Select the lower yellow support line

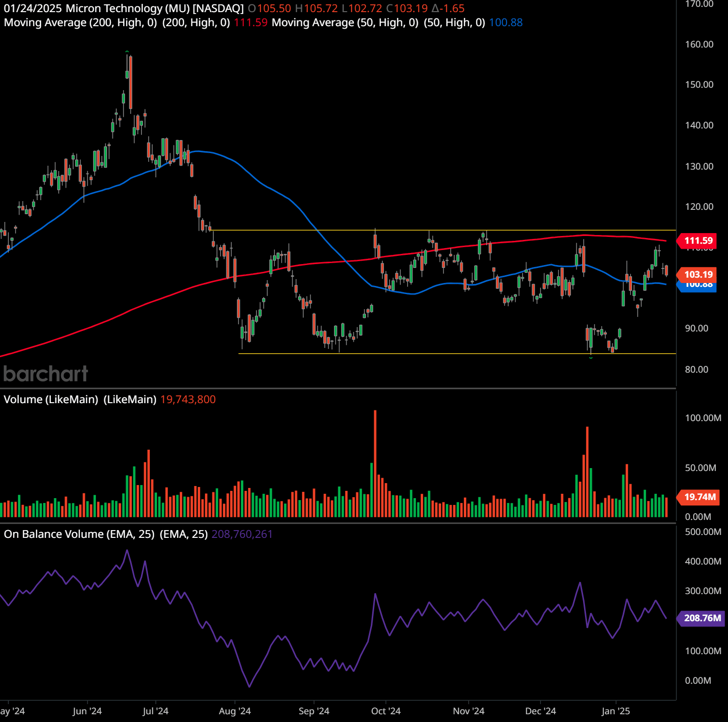tap(436, 354)
